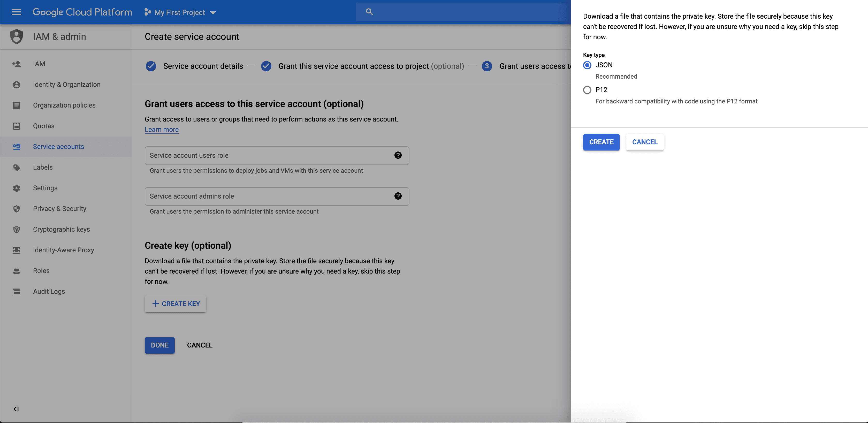Select the JSON key type radio button
Image resolution: width=868 pixels, height=423 pixels.
(587, 65)
